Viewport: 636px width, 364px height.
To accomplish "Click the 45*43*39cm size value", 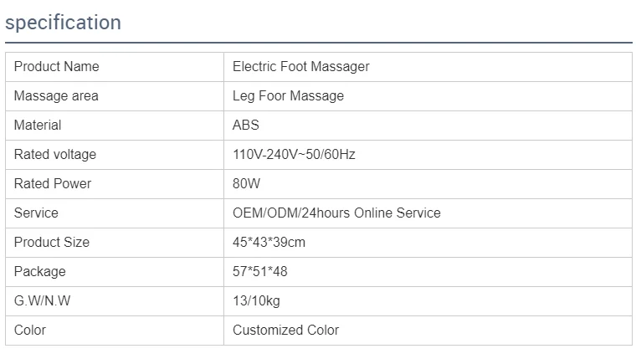I will [x=269, y=243].
